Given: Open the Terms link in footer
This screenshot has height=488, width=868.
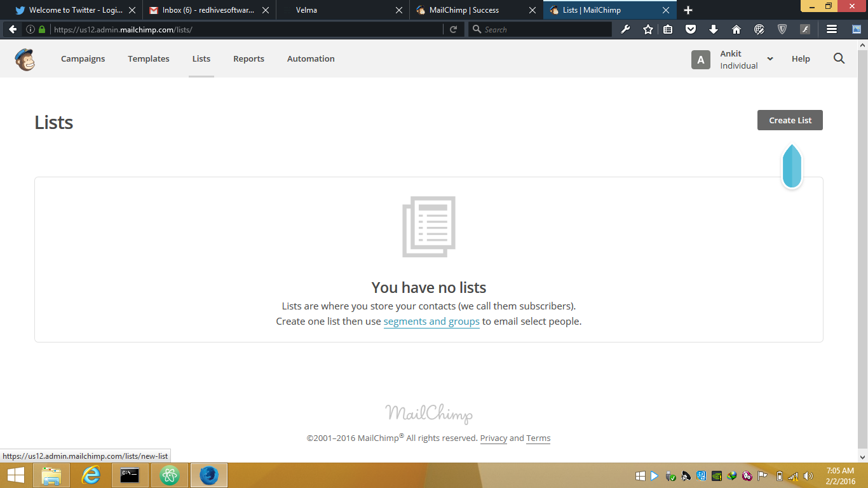Looking at the screenshot, I should pos(538,438).
